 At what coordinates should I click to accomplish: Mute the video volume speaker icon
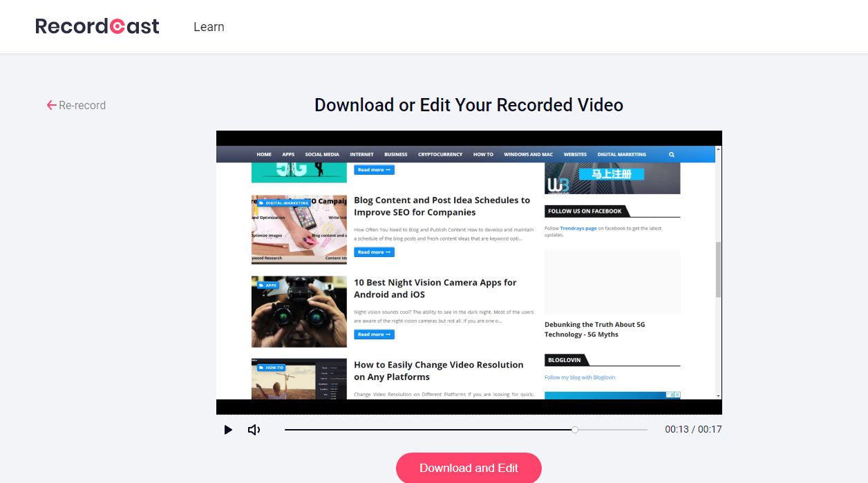[254, 430]
